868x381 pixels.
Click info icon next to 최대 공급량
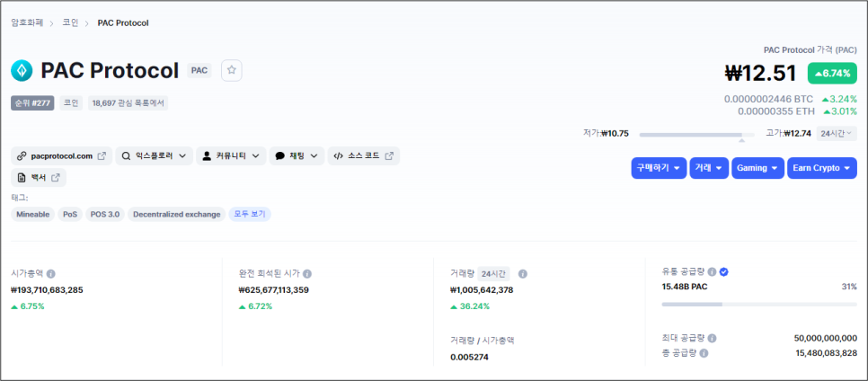(712, 339)
